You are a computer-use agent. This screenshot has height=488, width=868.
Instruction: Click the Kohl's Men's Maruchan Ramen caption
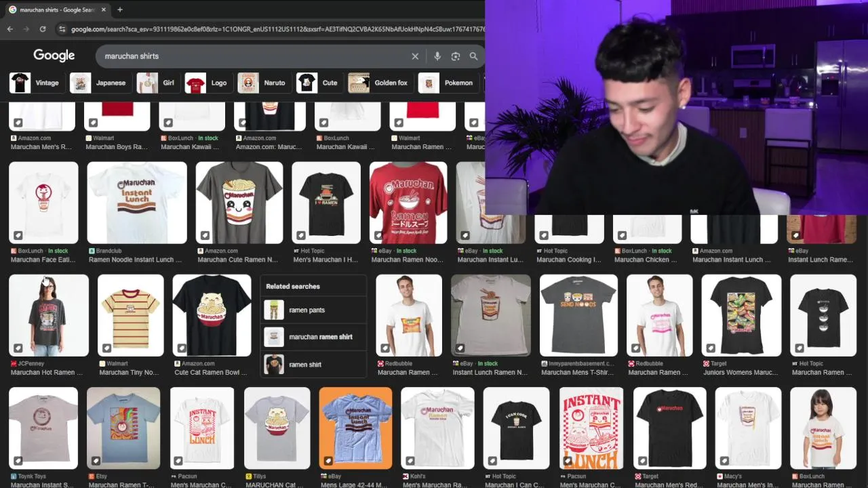(x=435, y=485)
